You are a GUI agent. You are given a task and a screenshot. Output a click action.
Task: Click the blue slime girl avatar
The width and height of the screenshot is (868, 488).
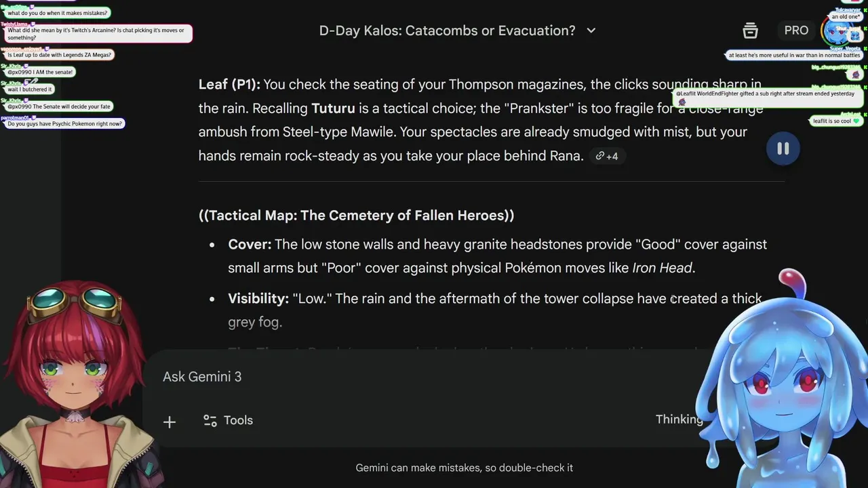(x=780, y=386)
